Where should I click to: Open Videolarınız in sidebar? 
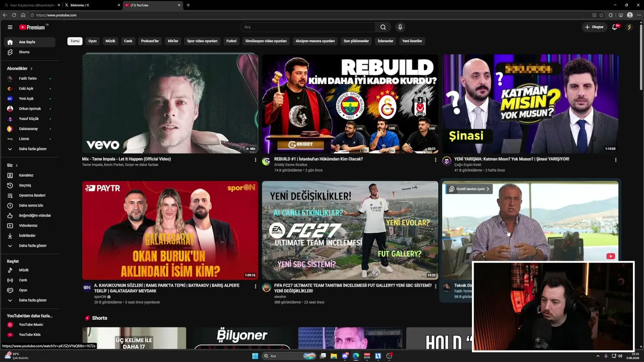[30, 226]
